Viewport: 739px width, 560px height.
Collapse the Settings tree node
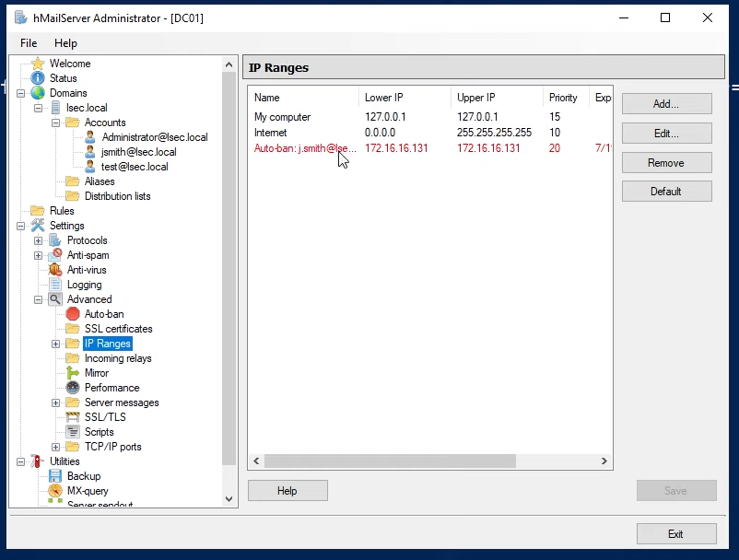(21, 226)
